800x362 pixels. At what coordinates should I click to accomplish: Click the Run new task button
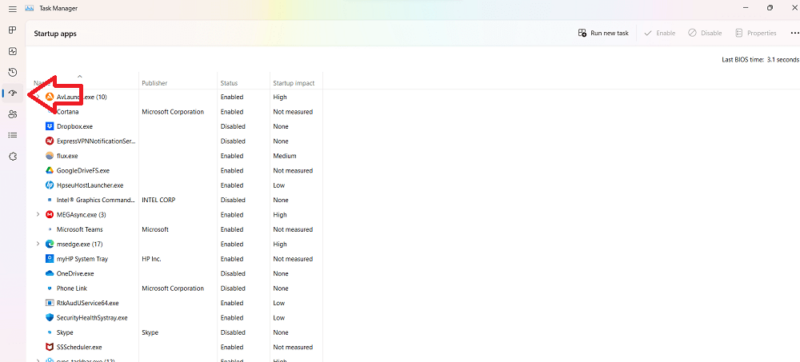(603, 33)
